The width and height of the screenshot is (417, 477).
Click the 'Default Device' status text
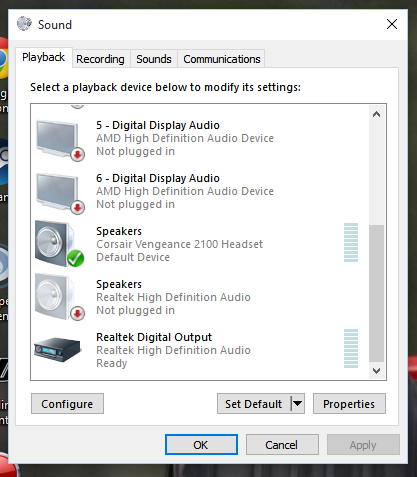133,257
